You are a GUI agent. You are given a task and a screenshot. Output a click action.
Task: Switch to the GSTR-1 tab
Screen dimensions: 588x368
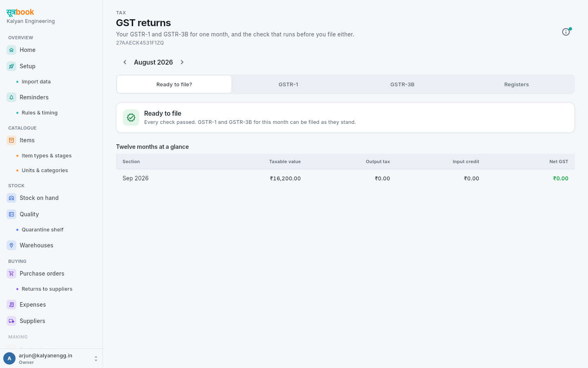coord(288,84)
